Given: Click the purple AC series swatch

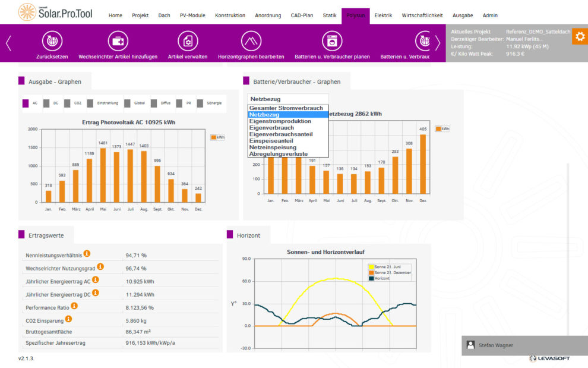Looking at the screenshot, I should click(x=26, y=103).
